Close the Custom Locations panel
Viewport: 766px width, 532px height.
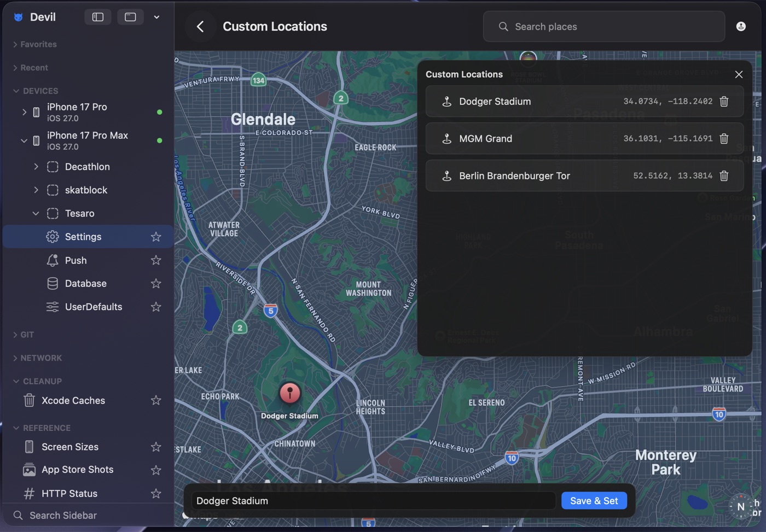click(739, 74)
